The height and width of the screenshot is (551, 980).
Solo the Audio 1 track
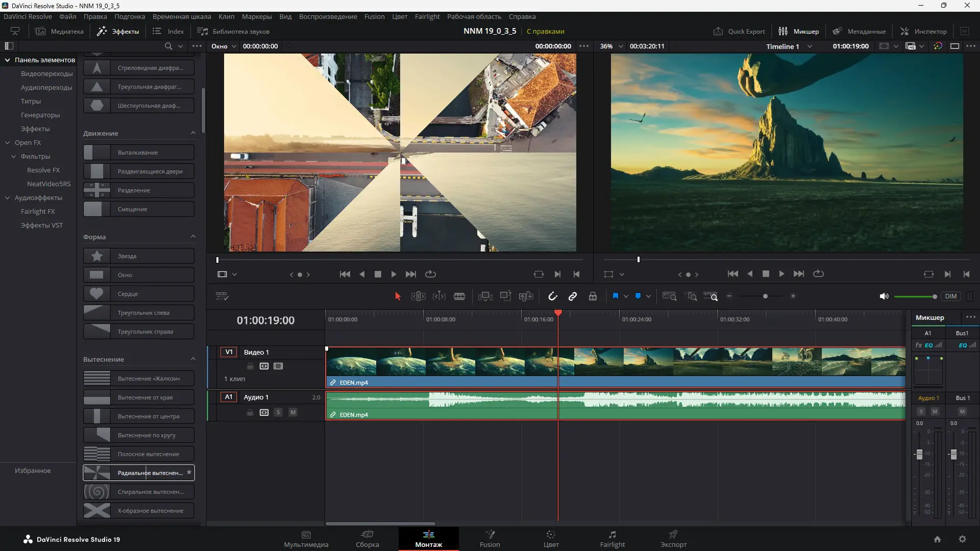278,412
